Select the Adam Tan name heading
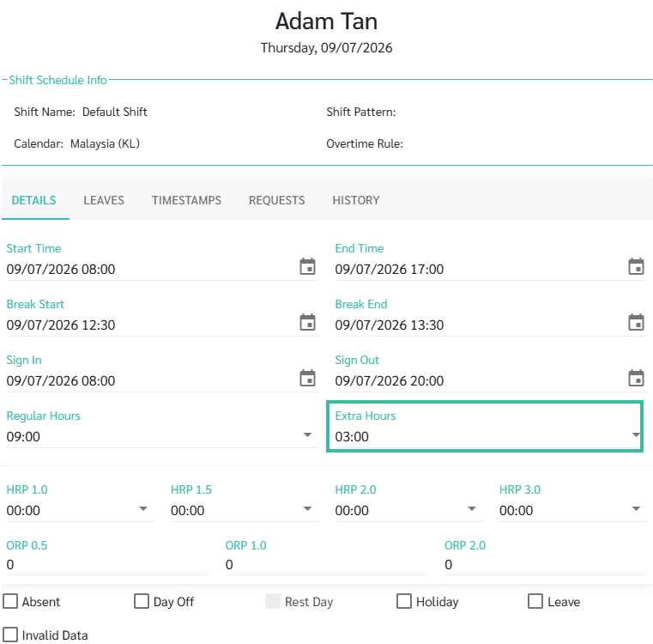The height and width of the screenshot is (644, 653). tap(326, 21)
